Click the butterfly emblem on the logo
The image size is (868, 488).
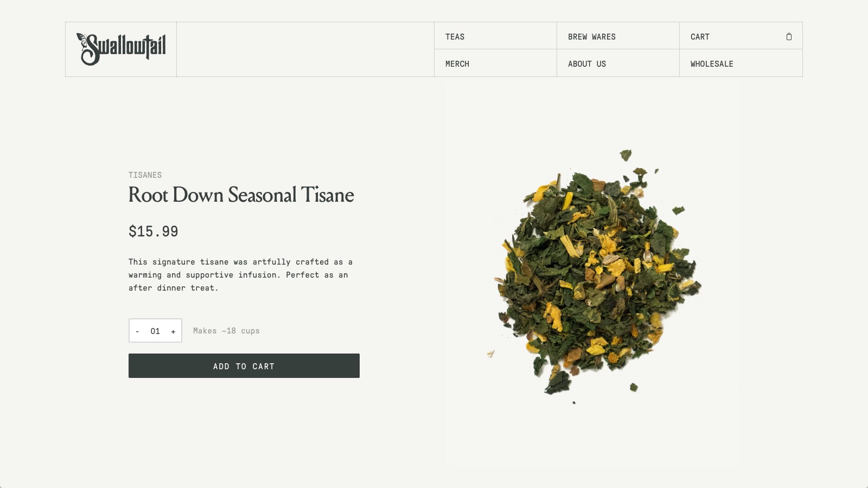click(x=82, y=39)
